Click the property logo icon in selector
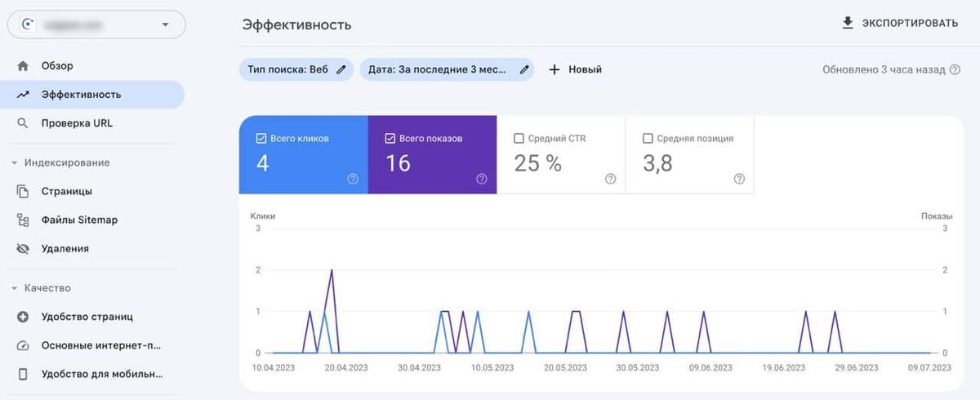Image resolution: width=980 pixels, height=400 pixels. point(27,24)
